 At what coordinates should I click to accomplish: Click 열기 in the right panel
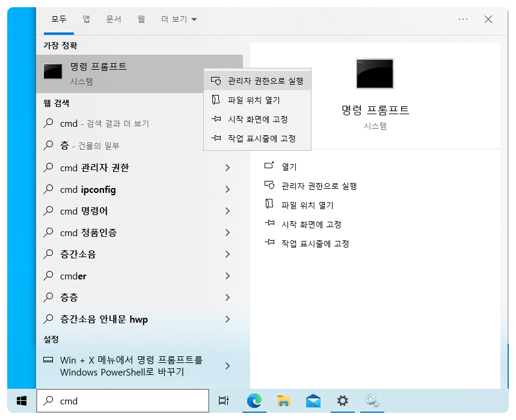[289, 167]
